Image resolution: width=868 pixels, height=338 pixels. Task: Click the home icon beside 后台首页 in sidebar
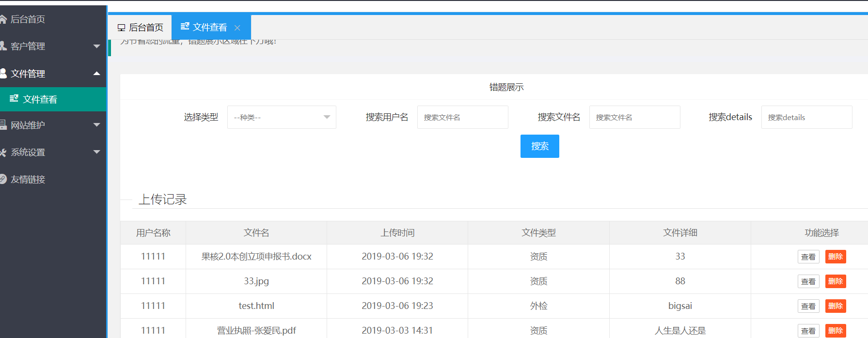tap(3, 19)
